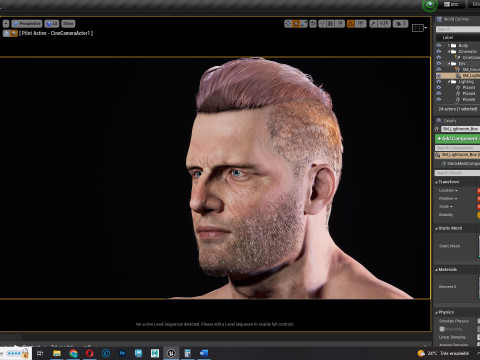This screenshot has height=360, width=480.
Task: Open the Perspective view mode menu
Action: (x=27, y=24)
